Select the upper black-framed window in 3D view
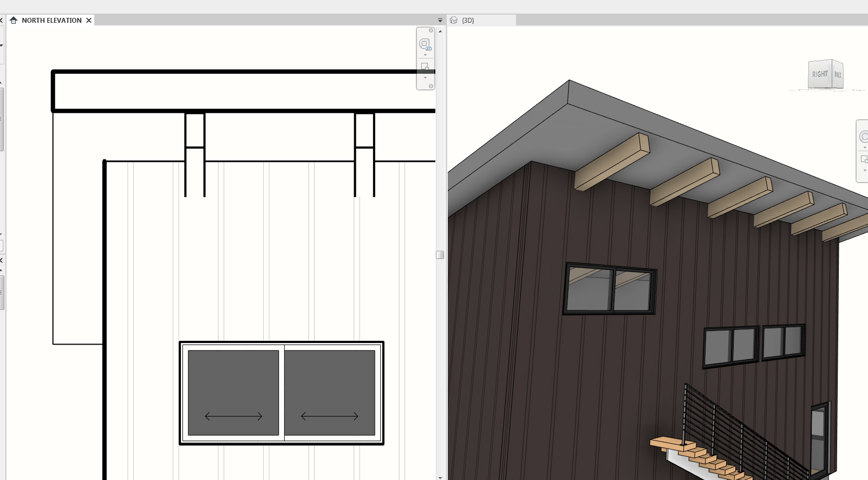 pos(610,289)
